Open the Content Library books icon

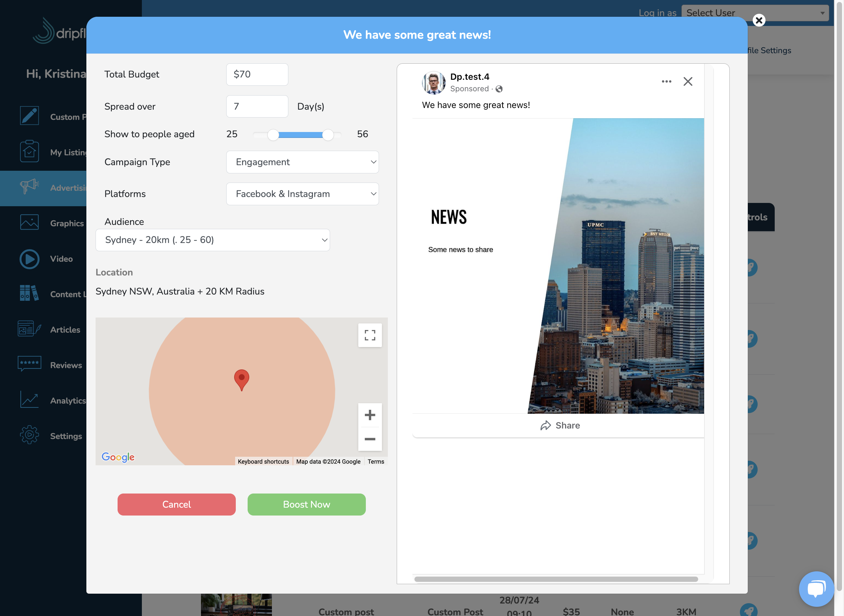(x=30, y=293)
